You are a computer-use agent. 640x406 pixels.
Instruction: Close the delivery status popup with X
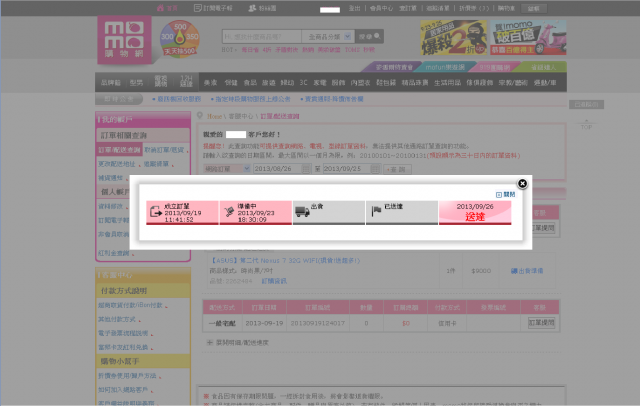pos(522,184)
